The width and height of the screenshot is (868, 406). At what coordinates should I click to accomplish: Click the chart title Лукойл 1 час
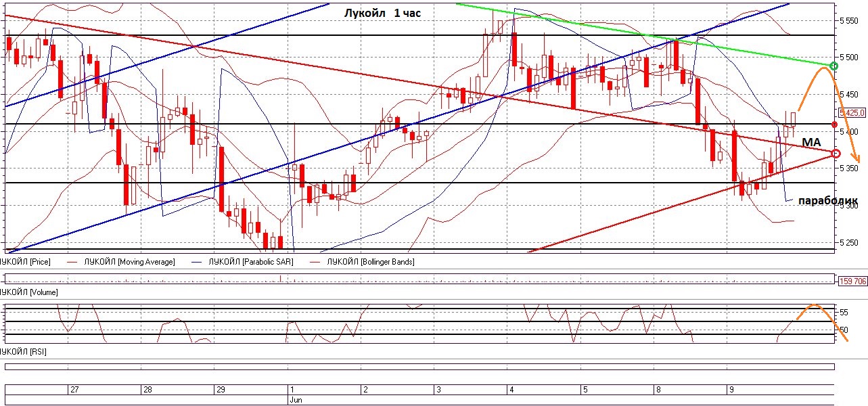coord(382,12)
